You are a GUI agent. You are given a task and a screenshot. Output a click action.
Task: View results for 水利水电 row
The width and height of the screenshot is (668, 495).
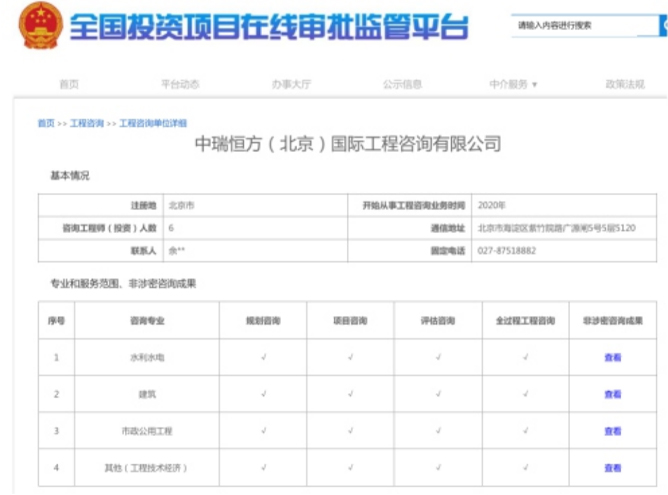[x=612, y=357]
